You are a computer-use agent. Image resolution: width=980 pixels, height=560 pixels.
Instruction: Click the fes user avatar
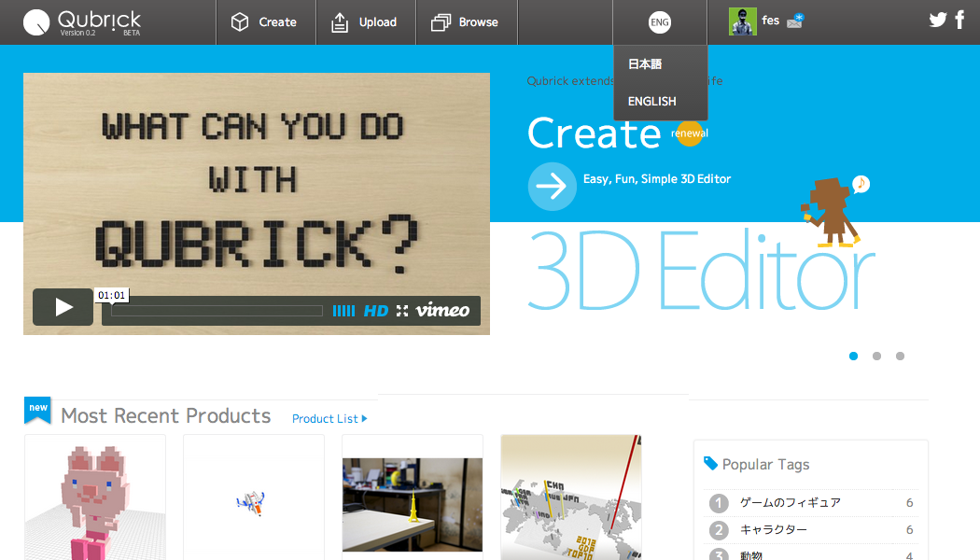(x=743, y=21)
